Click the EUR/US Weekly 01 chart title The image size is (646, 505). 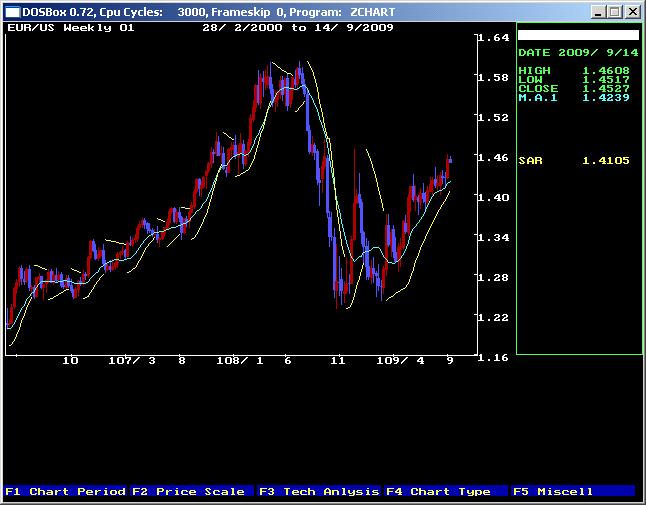point(71,28)
